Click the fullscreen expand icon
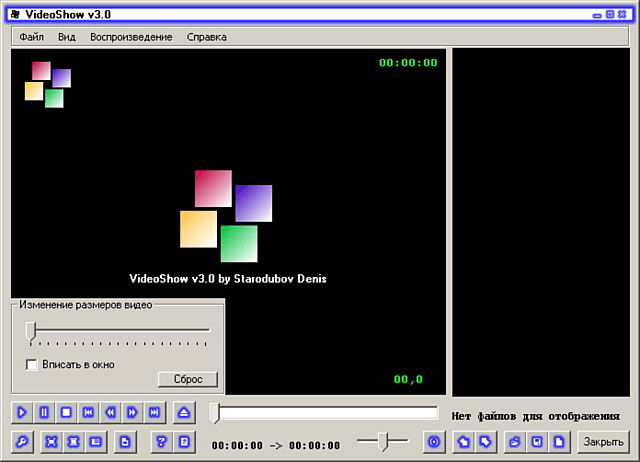The width and height of the screenshot is (640, 462). click(x=52, y=441)
